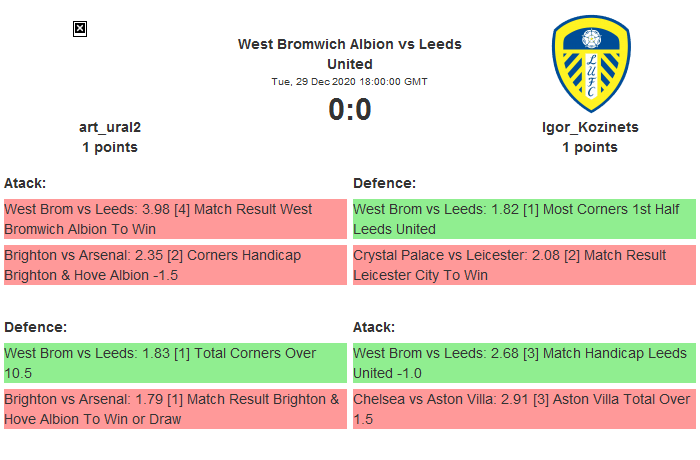
Task: Select Aston Villa Total Over 1.5 bet
Action: [x=524, y=409]
